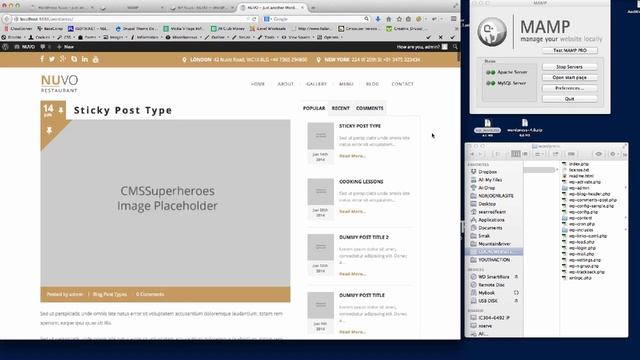Click the browser back button
Screen dimensions: 640x360
pos(7,19)
